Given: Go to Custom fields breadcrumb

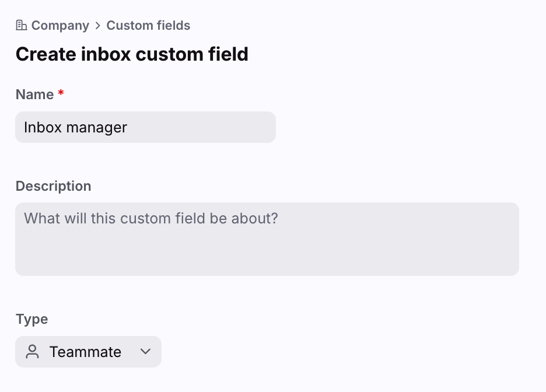Looking at the screenshot, I should (x=148, y=26).
